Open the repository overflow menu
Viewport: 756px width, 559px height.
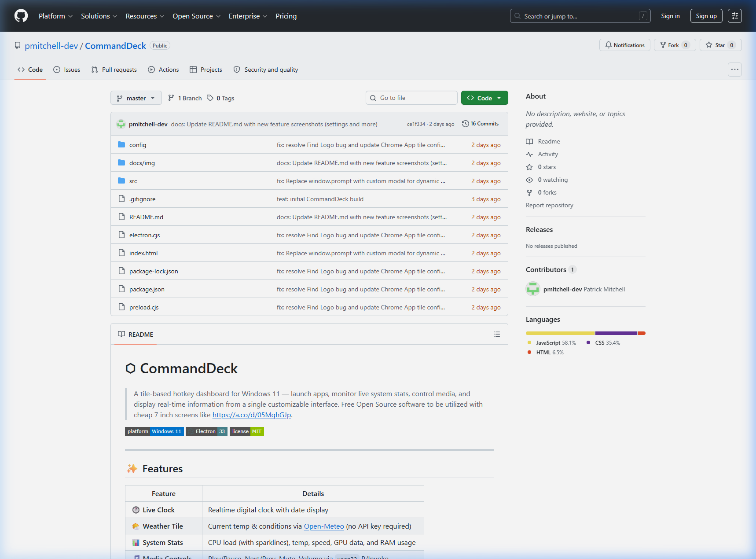(734, 69)
